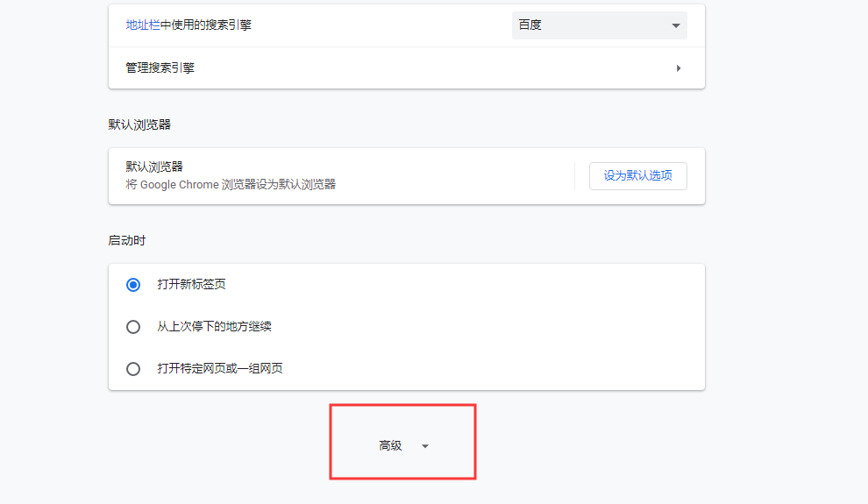
Task: Open the 管理搜索引擎 row
Action: [406, 68]
